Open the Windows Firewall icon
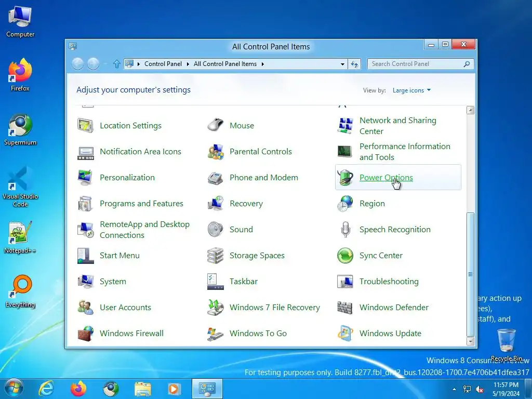 click(x=85, y=334)
